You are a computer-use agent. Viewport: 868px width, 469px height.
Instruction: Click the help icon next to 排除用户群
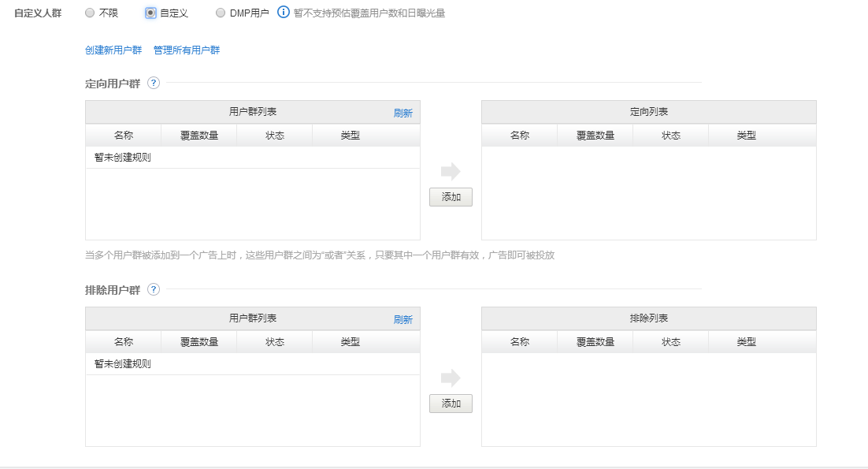tap(154, 289)
